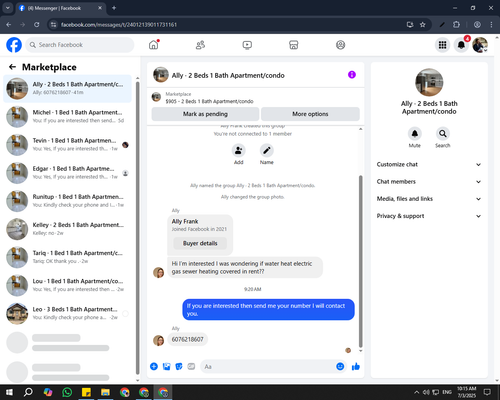Click the browser address bar URL
The height and width of the screenshot is (400, 500).
(x=119, y=25)
